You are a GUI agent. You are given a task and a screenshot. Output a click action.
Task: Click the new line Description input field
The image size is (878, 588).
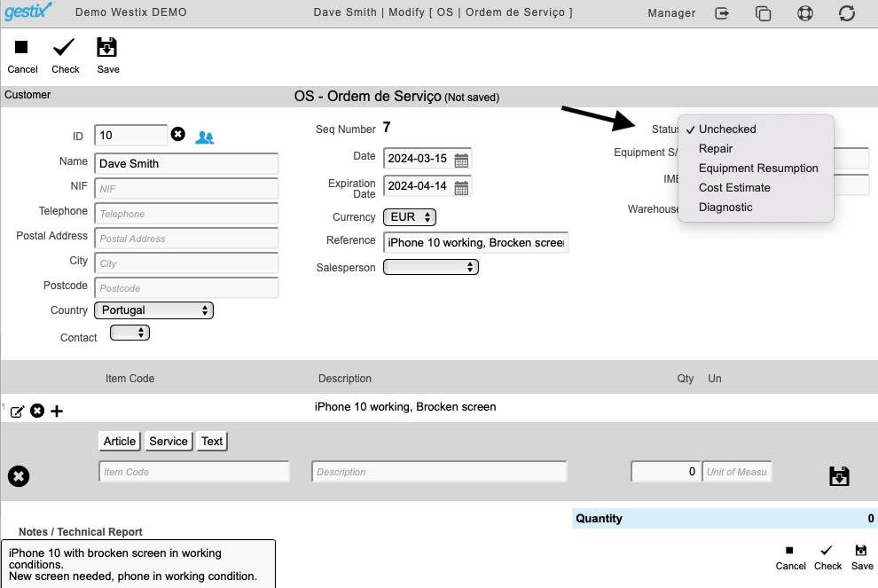[440, 472]
